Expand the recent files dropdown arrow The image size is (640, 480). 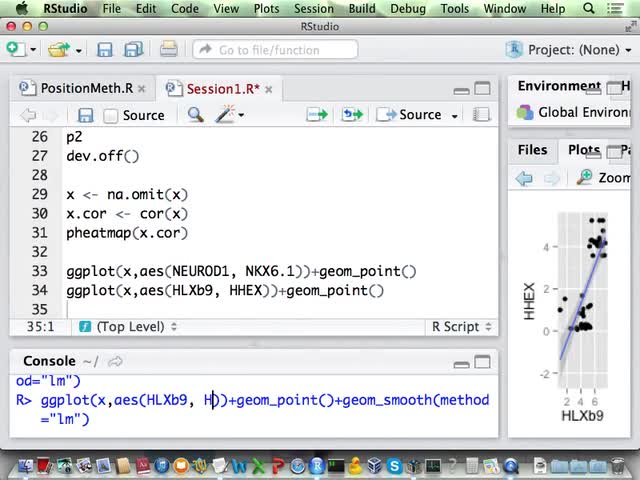pos(78,51)
